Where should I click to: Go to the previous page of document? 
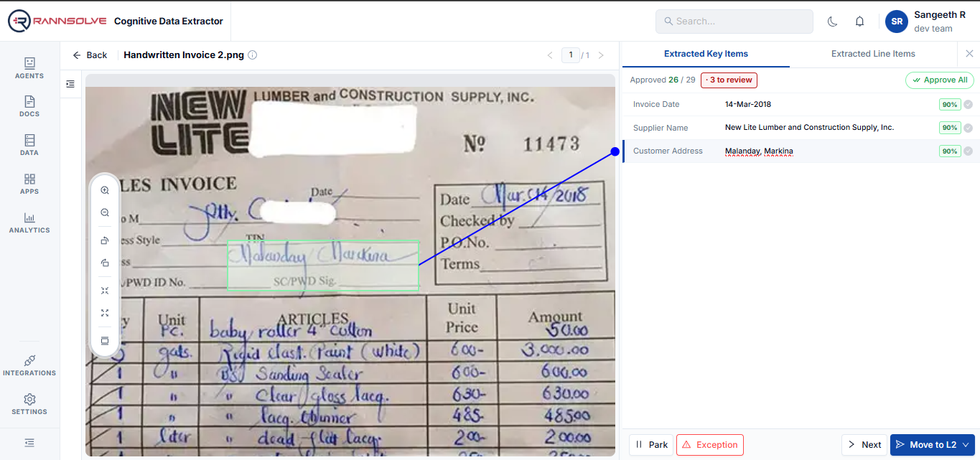pyautogui.click(x=550, y=55)
